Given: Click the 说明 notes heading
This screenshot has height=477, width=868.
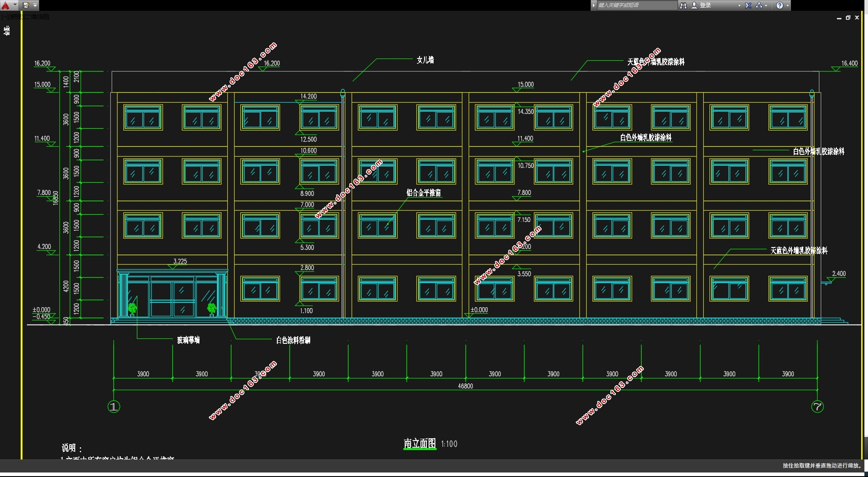Looking at the screenshot, I should [72, 448].
